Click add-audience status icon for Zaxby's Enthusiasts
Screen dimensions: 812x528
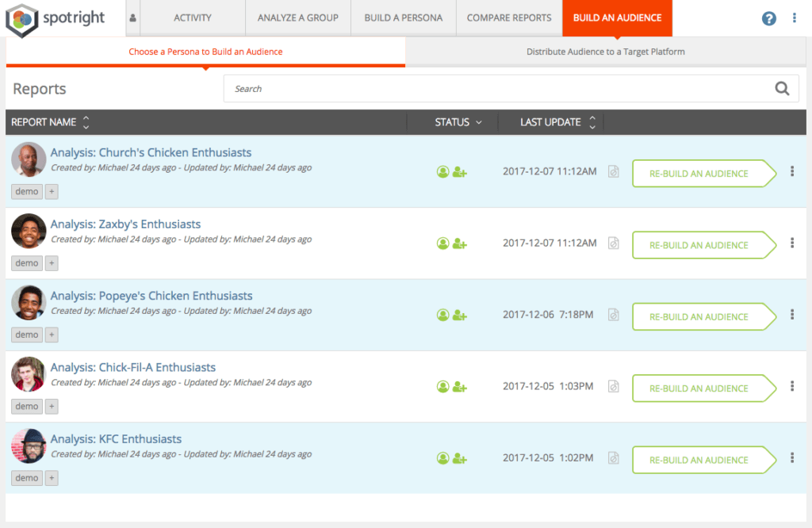pyautogui.click(x=460, y=243)
